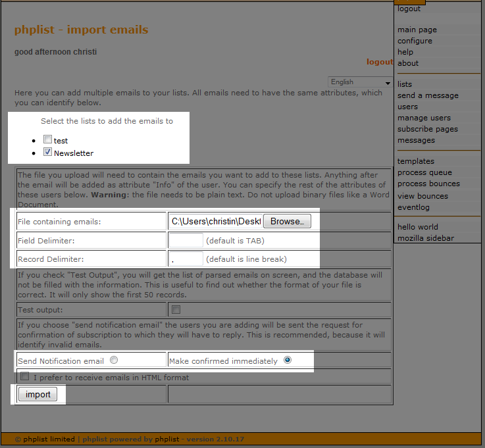
Task: Click the orange logout link under greeting
Action: point(379,62)
